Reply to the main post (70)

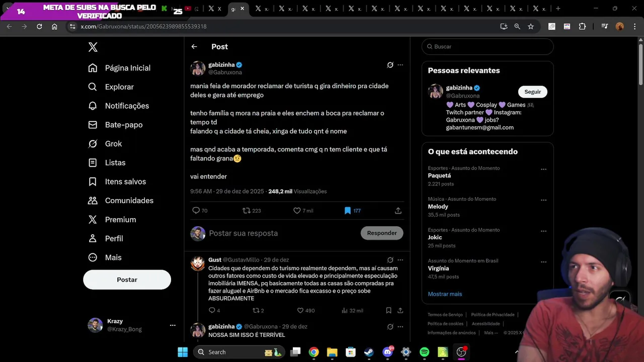(x=200, y=211)
